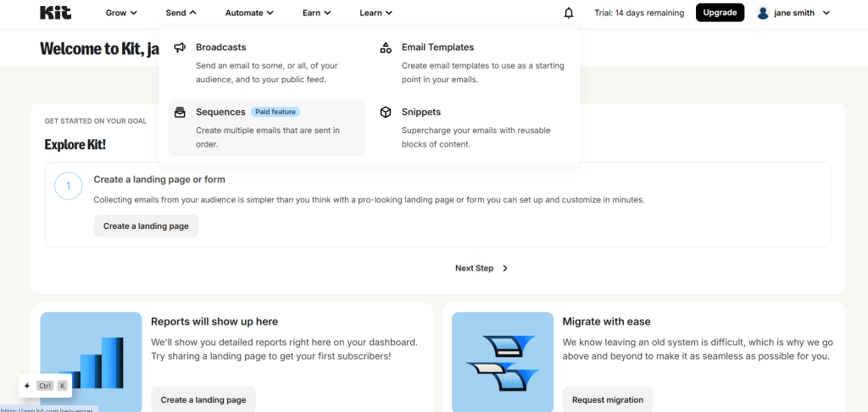The image size is (868, 412).
Task: Open the Earn dropdown
Action: 316,13
